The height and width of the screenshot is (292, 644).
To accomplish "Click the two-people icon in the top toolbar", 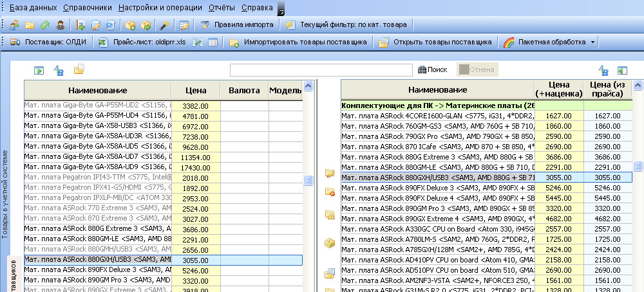I will point(14,25).
